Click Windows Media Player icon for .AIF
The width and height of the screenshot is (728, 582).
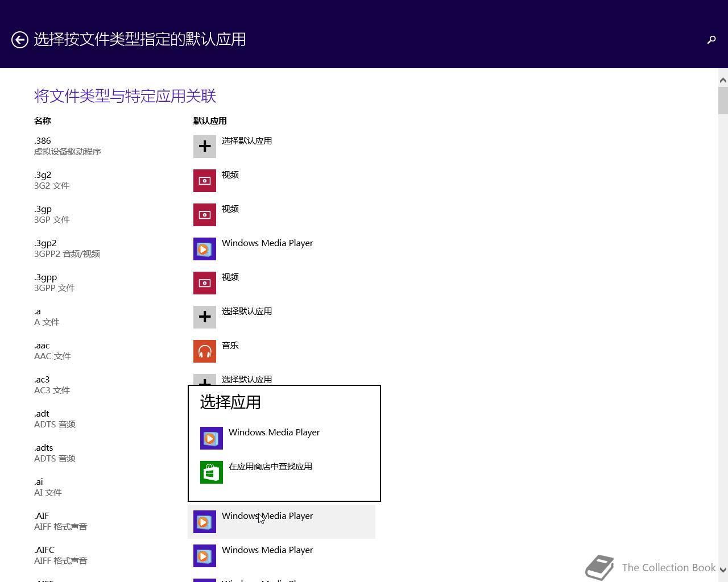(205, 522)
